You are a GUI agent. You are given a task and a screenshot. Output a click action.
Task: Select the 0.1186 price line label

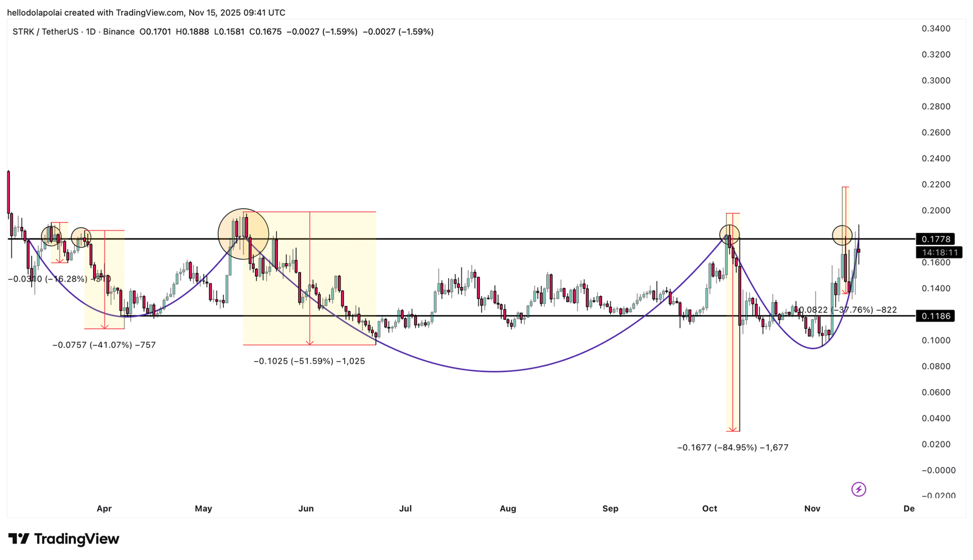[935, 316]
